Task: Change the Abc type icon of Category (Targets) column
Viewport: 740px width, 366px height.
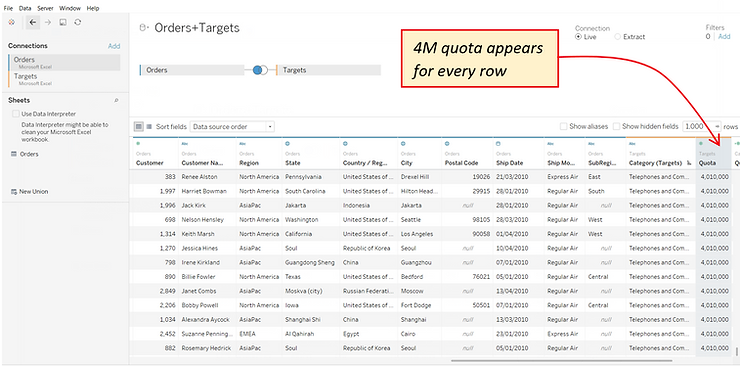Action: [x=632, y=143]
